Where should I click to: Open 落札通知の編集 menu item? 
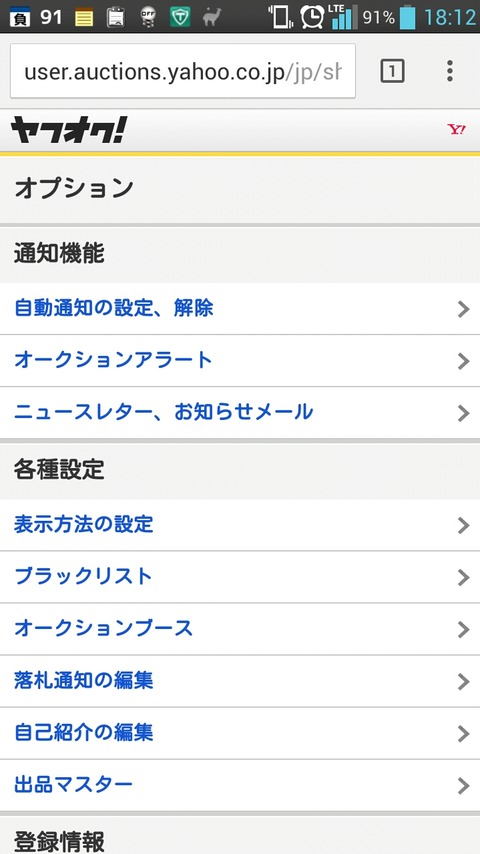click(240, 681)
